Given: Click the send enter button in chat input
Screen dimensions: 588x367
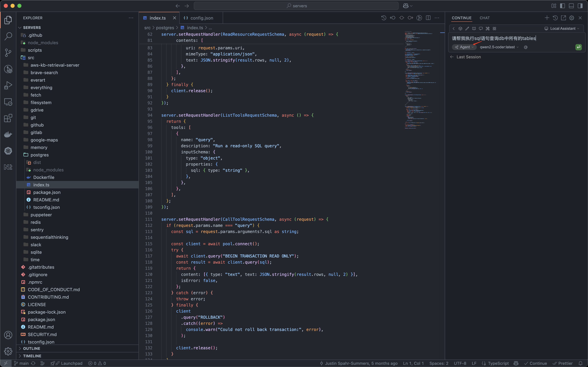Looking at the screenshot, I should 578,47.
